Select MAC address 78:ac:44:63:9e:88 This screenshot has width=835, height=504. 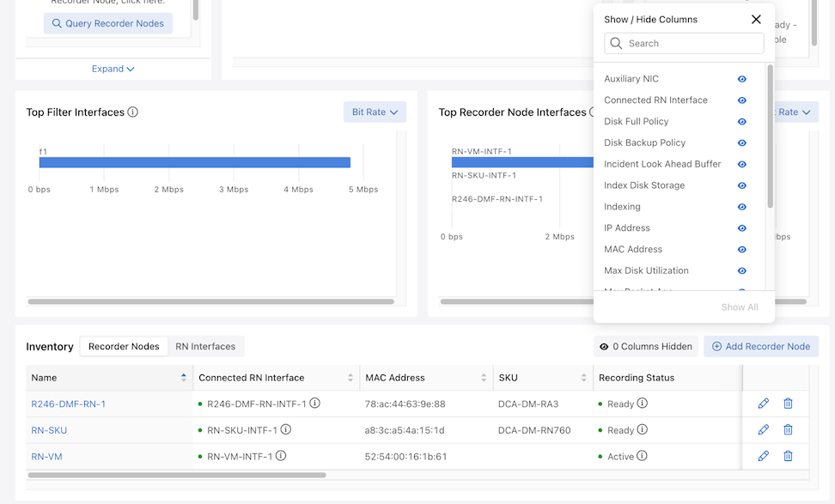[x=405, y=404]
